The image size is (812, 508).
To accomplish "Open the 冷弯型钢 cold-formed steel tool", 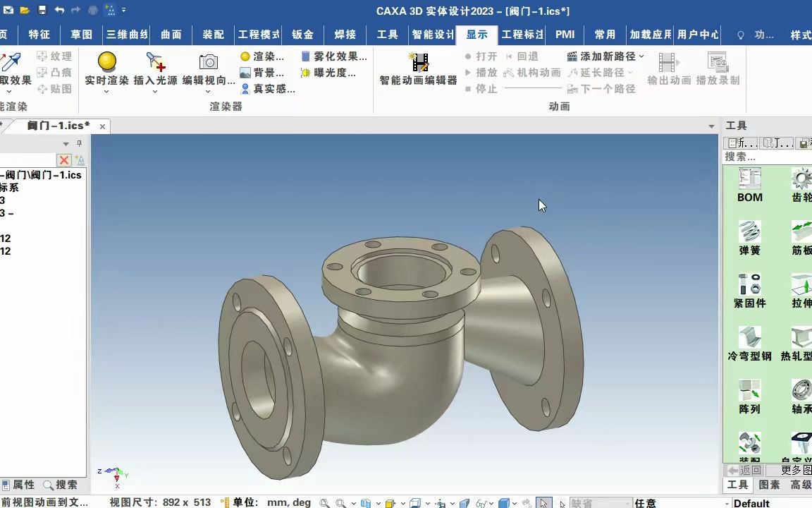I will tap(750, 344).
